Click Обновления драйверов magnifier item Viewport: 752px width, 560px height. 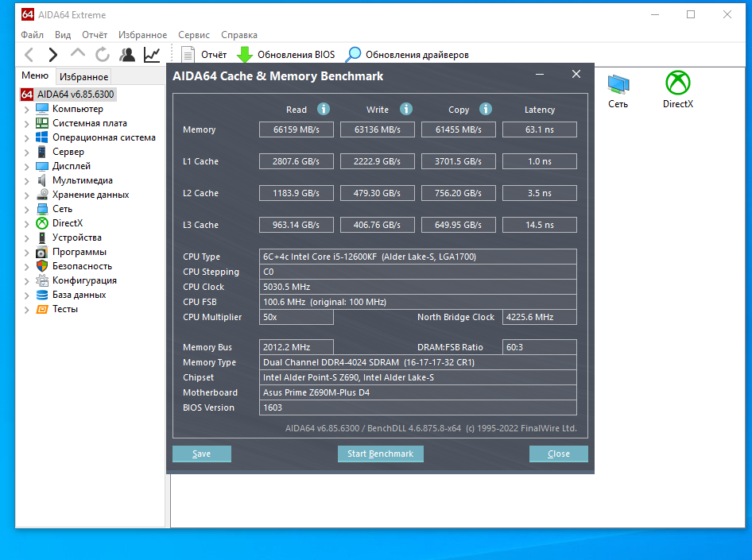(x=407, y=55)
